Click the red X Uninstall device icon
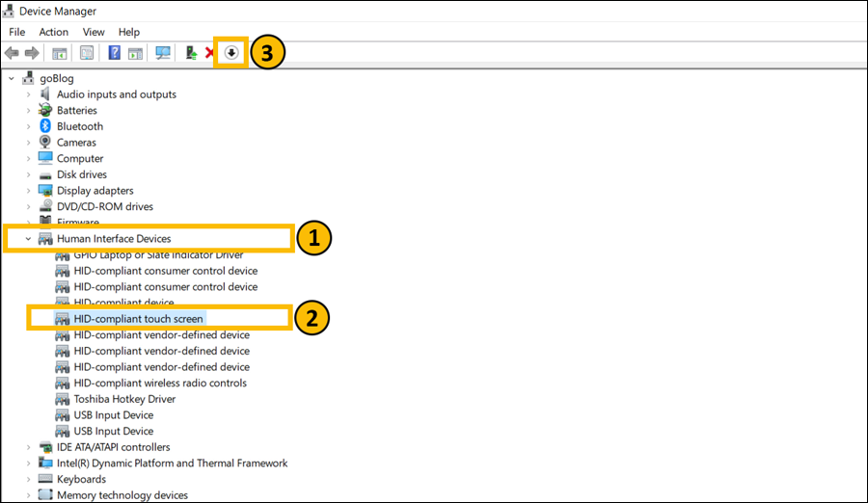This screenshot has height=503, width=868. (210, 52)
